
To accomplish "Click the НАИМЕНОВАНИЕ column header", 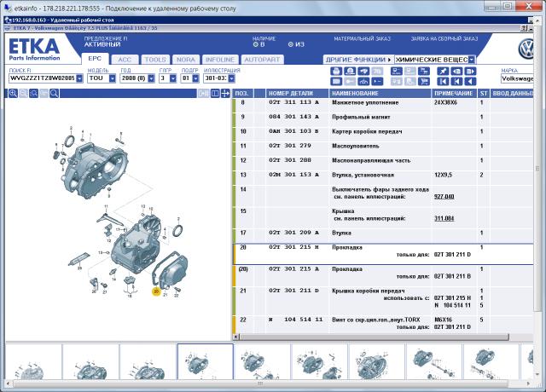I will point(380,93).
